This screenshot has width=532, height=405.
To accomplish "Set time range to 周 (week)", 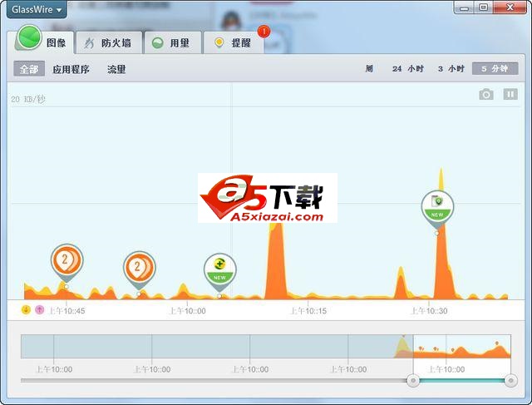I will (369, 69).
